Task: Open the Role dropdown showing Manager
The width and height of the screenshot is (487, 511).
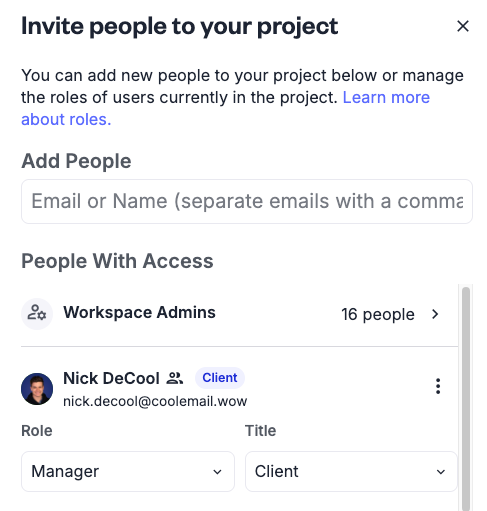Action: [x=128, y=471]
